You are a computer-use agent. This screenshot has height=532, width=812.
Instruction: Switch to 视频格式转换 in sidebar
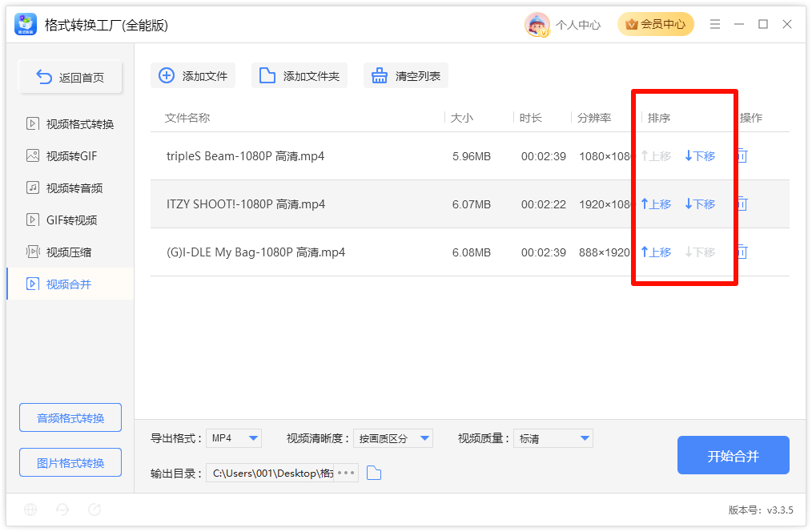click(70, 124)
